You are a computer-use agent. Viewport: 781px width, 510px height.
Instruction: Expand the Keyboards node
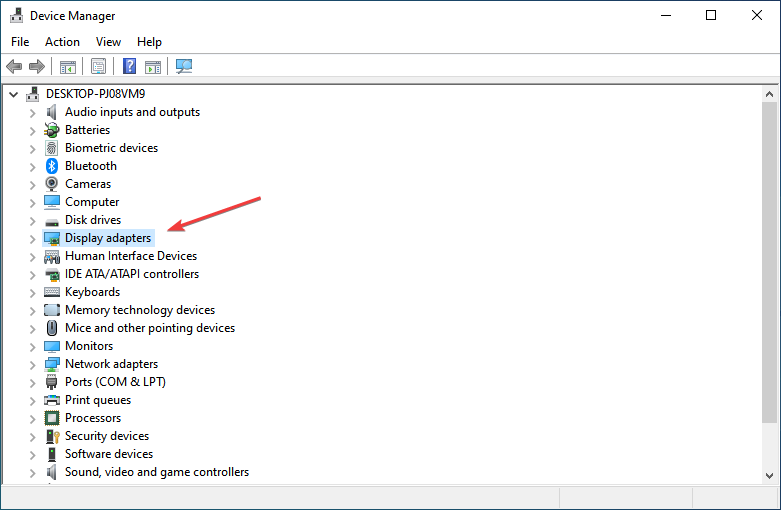point(32,293)
